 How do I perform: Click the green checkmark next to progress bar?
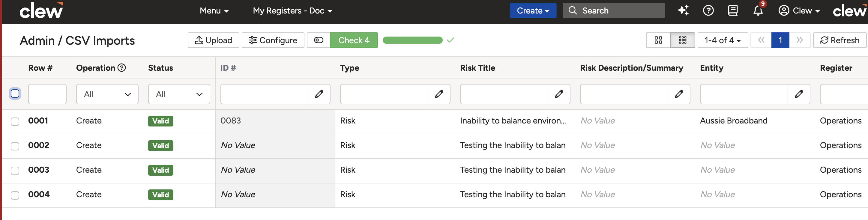point(450,40)
